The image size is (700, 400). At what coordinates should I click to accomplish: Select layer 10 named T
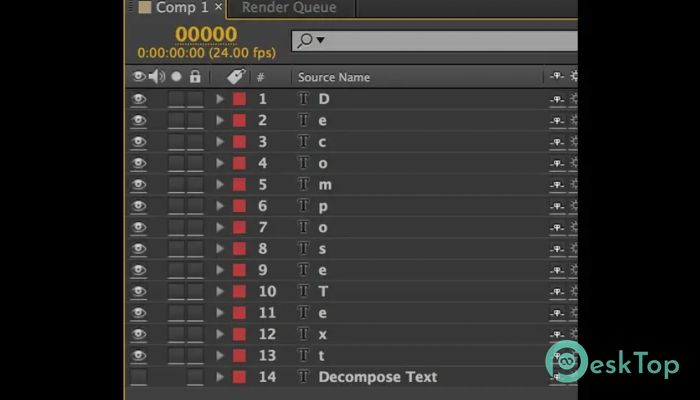coord(323,292)
